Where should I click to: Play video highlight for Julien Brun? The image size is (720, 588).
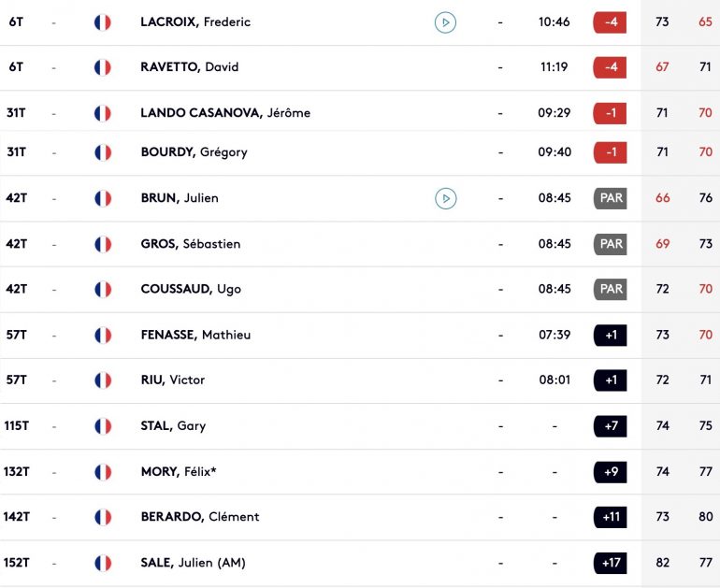(x=445, y=198)
